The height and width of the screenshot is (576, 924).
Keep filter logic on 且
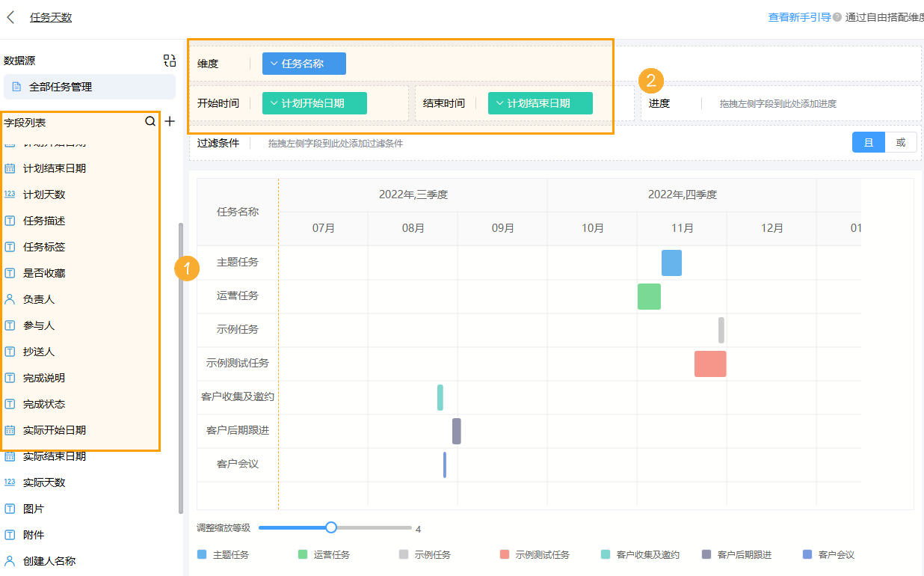868,141
